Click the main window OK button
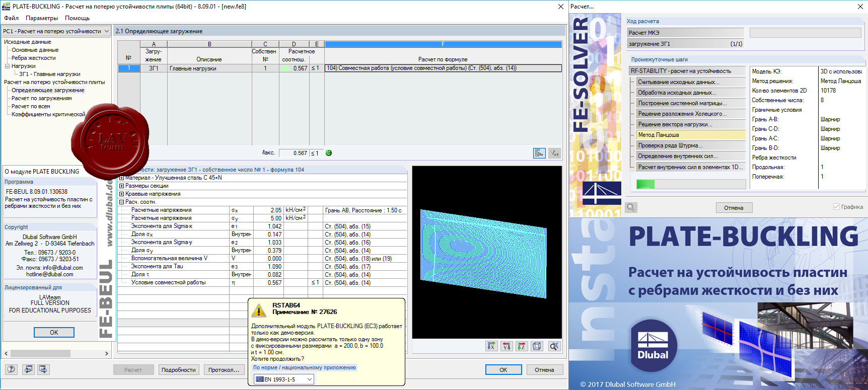Screen dimensions: 868x390 pyautogui.click(x=503, y=370)
